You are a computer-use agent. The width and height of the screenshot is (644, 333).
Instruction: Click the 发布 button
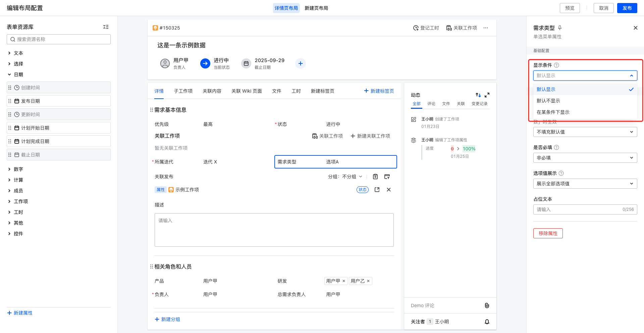627,8
